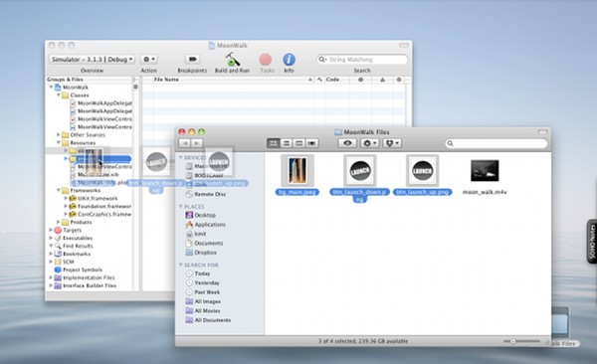Viewport: 597px width, 364px height.
Task: Open the All Documents smart search
Action: pyautogui.click(x=208, y=320)
